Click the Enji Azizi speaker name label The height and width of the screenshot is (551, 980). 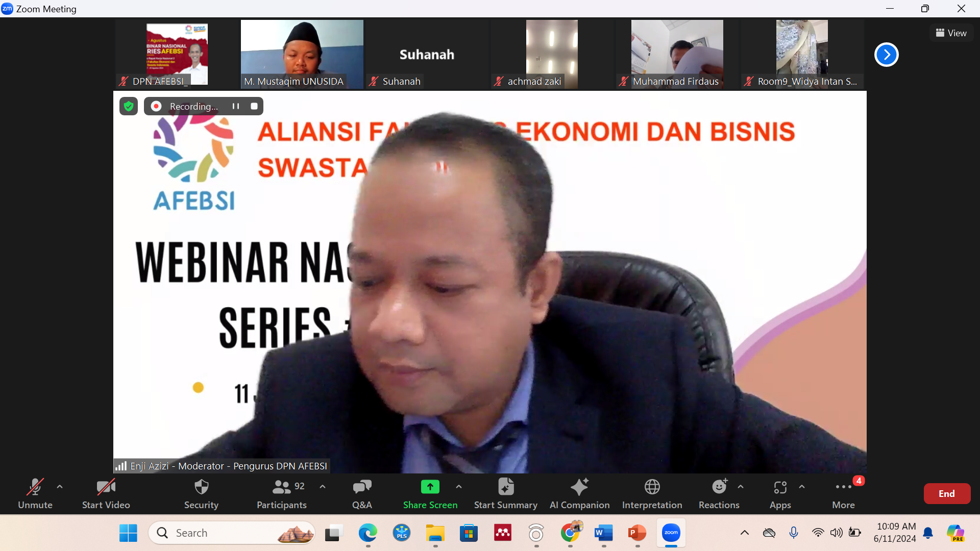[222, 466]
